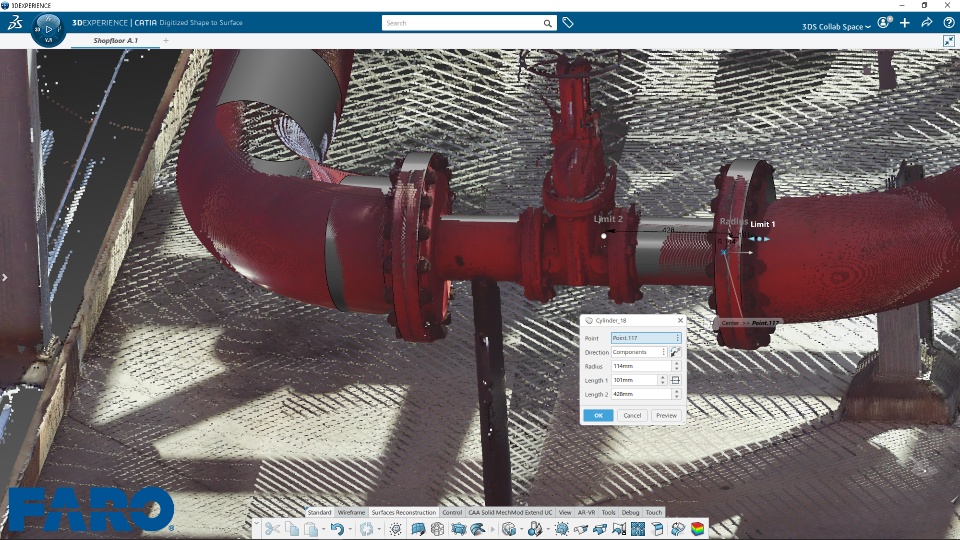Click the folded sheet surface icon

tap(657, 528)
